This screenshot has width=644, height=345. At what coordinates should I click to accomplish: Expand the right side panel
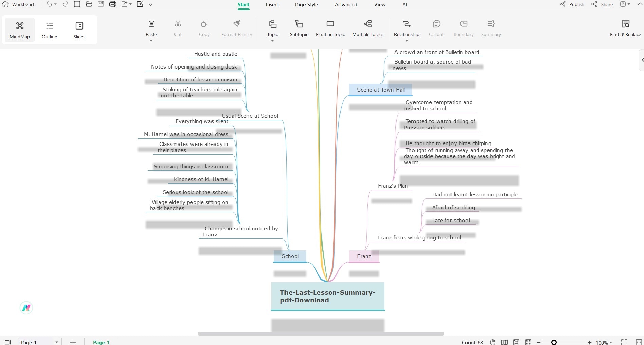(642, 60)
